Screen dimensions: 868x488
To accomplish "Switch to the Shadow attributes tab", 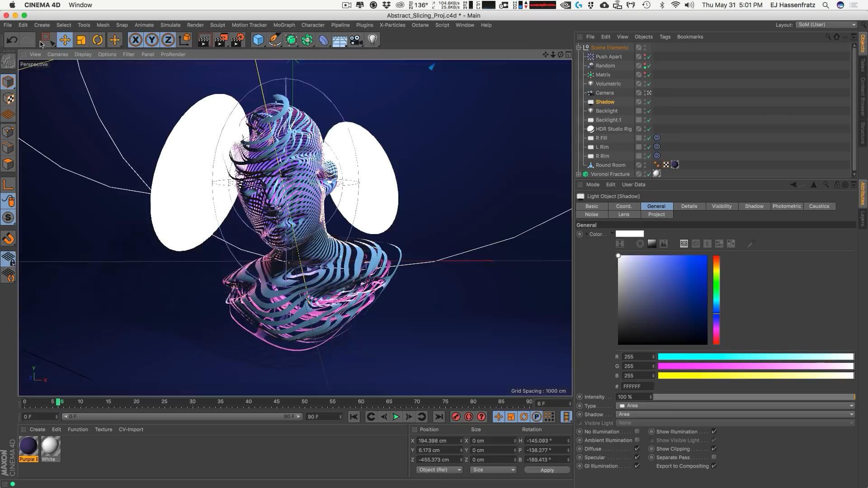I will 754,206.
